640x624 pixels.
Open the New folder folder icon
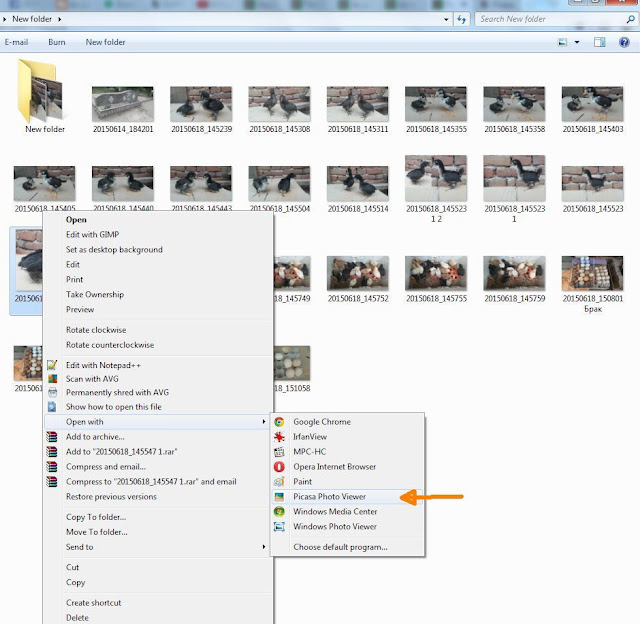click(x=40, y=91)
